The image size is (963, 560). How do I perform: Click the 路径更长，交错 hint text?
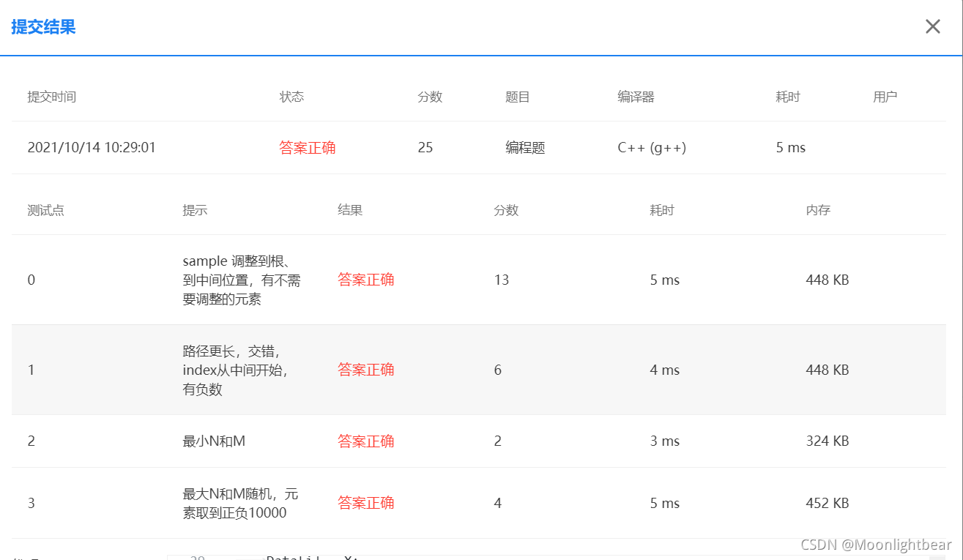point(236,370)
